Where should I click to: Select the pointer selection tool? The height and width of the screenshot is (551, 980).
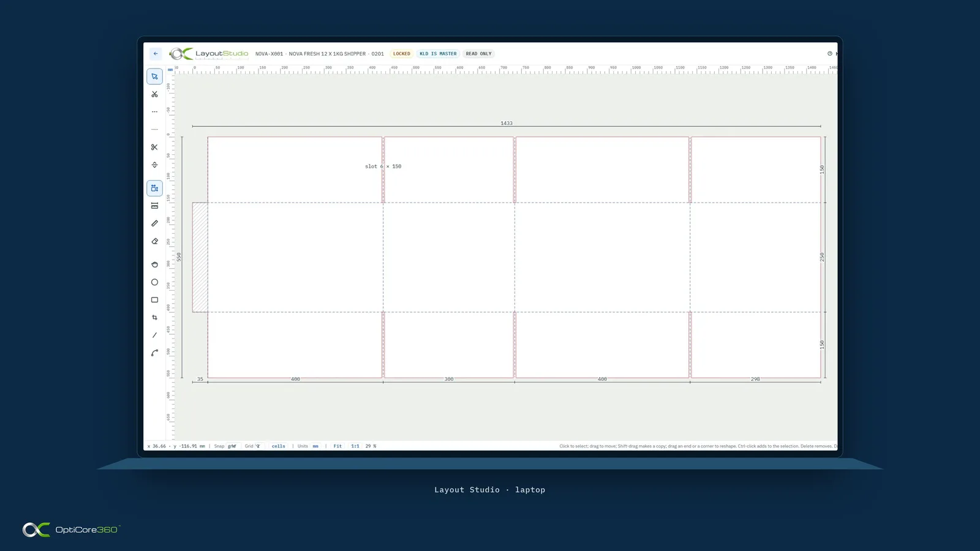click(x=154, y=77)
